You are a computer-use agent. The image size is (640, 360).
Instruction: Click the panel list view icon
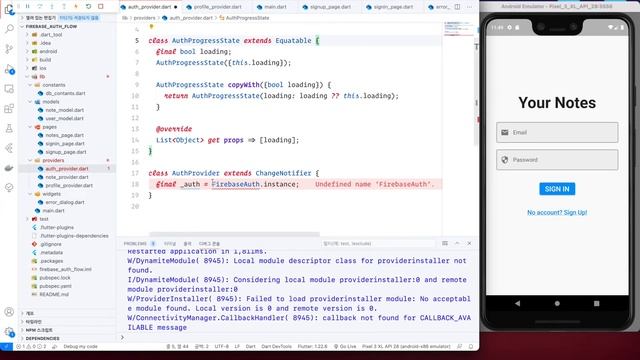click(x=445, y=243)
